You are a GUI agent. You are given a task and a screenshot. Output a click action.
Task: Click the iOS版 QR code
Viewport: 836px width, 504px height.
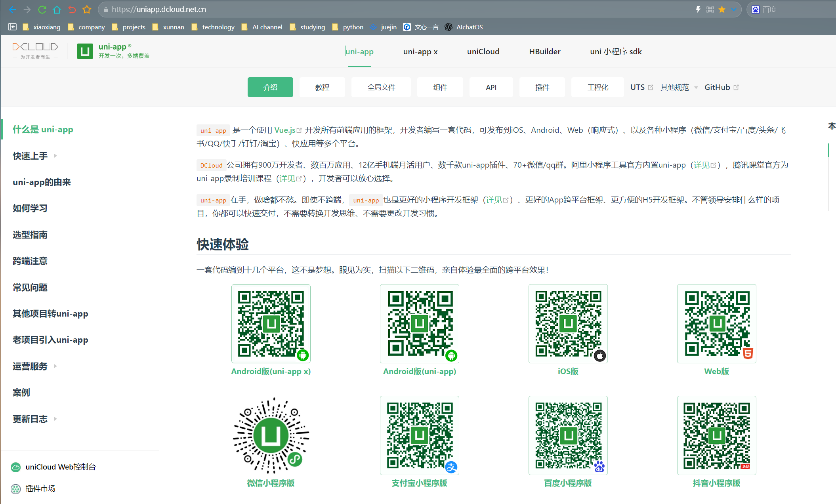click(x=568, y=324)
